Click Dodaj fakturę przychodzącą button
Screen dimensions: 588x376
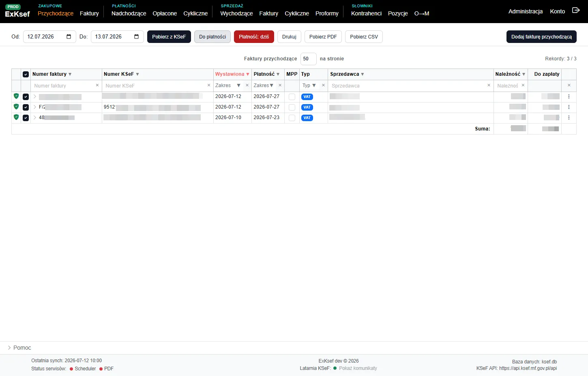541,36
